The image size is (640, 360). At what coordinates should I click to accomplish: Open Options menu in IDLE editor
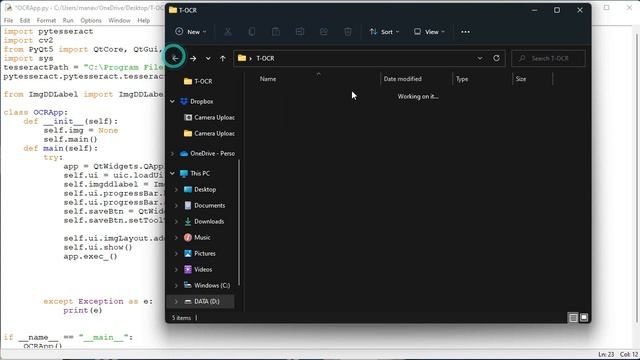point(91,20)
